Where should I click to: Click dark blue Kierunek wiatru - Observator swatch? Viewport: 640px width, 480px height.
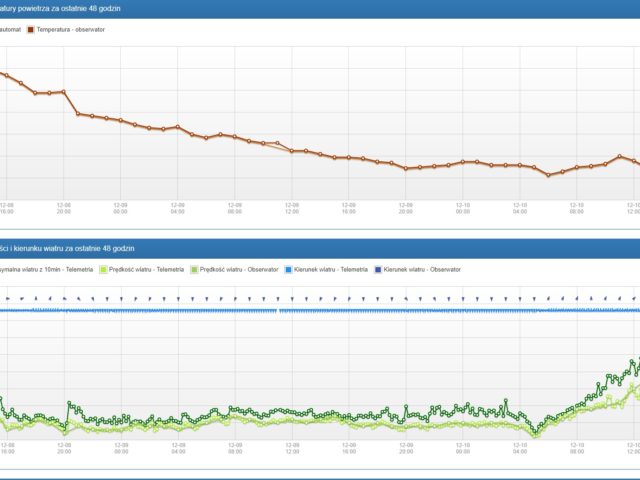pyautogui.click(x=375, y=269)
